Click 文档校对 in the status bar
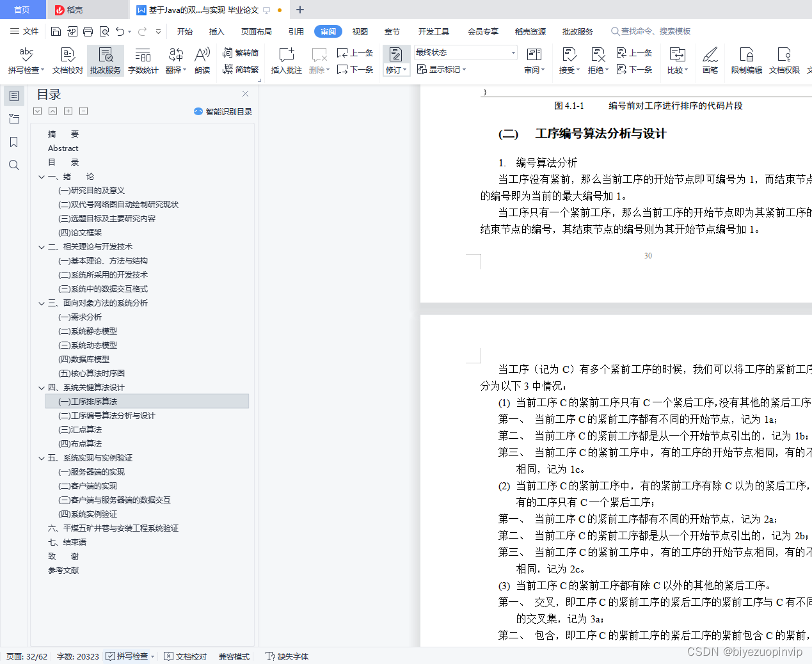812x664 pixels. pos(186,656)
